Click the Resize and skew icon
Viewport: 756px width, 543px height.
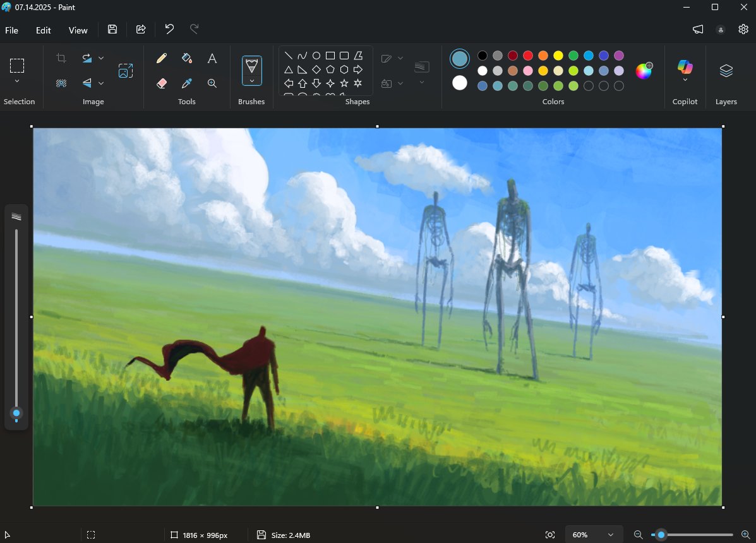point(125,71)
